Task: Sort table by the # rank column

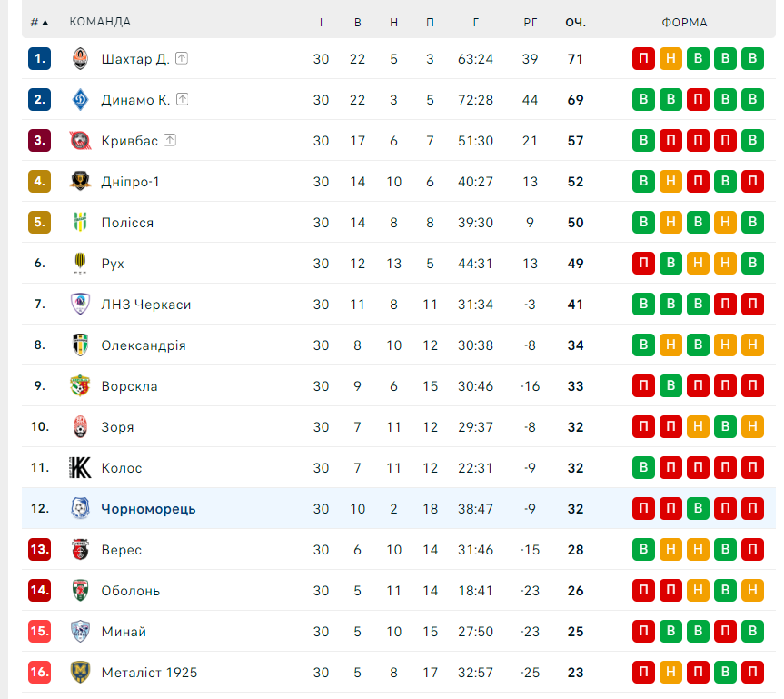Action: [39, 22]
